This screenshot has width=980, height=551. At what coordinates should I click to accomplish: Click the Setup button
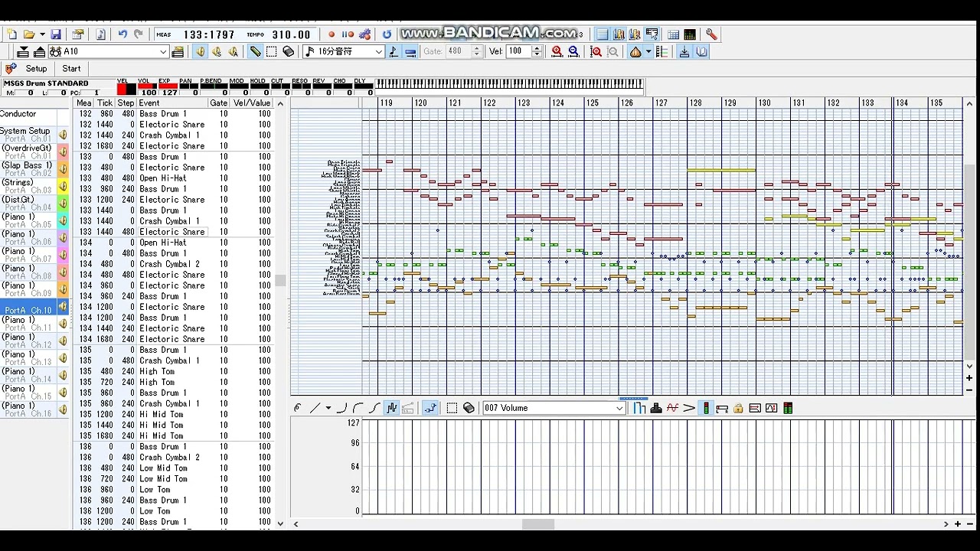(x=36, y=69)
